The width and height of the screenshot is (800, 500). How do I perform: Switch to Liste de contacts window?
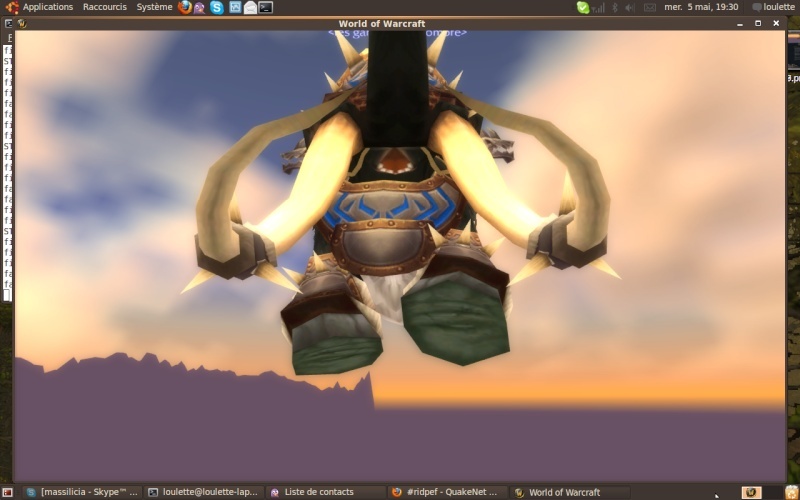coord(326,492)
